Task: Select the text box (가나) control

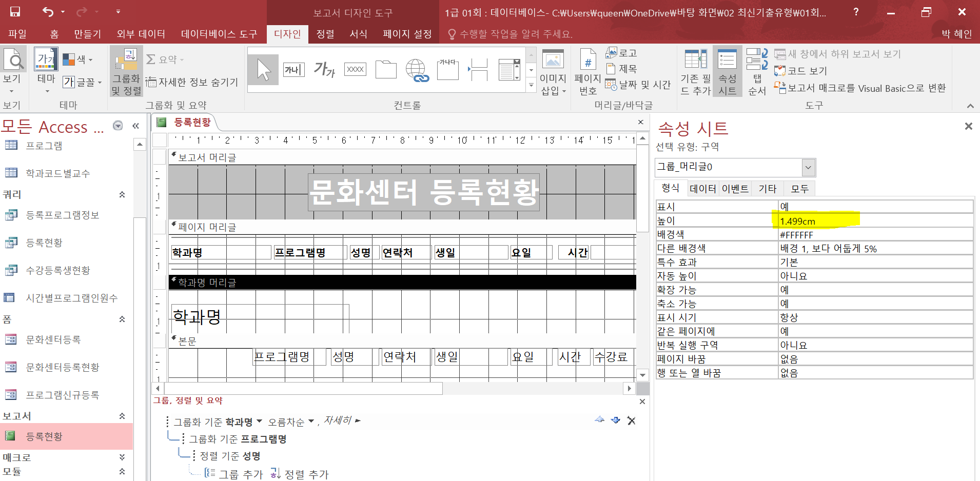Action: [293, 70]
